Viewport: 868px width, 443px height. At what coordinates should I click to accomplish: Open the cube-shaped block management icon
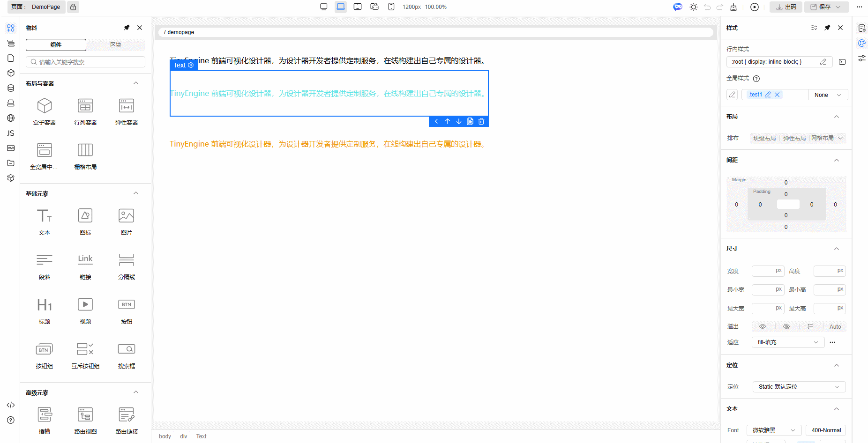(x=11, y=73)
